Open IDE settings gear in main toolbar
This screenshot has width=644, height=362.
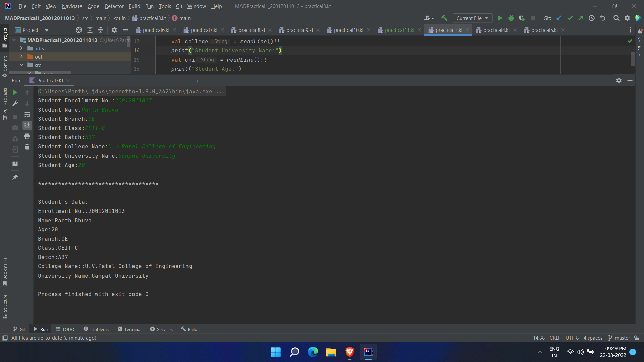627,18
